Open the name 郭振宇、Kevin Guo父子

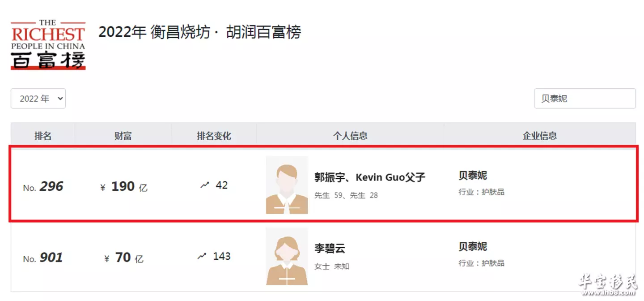point(370,177)
